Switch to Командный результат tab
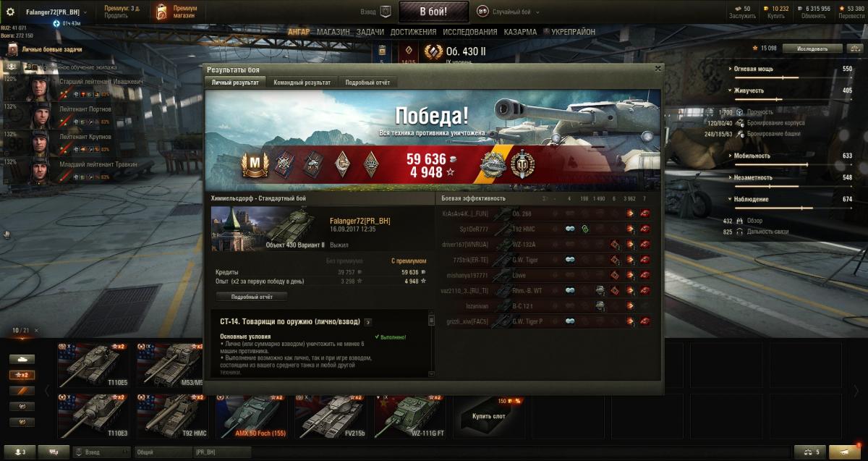 (x=302, y=83)
